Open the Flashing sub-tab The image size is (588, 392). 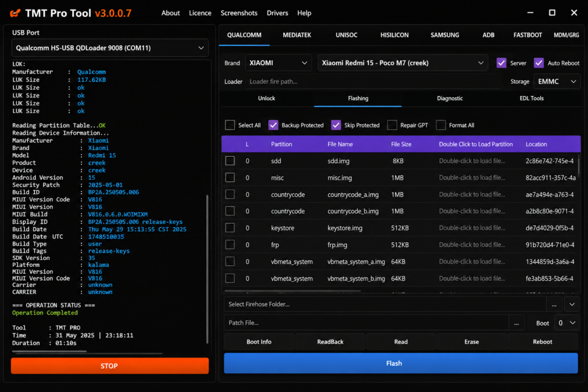click(358, 99)
